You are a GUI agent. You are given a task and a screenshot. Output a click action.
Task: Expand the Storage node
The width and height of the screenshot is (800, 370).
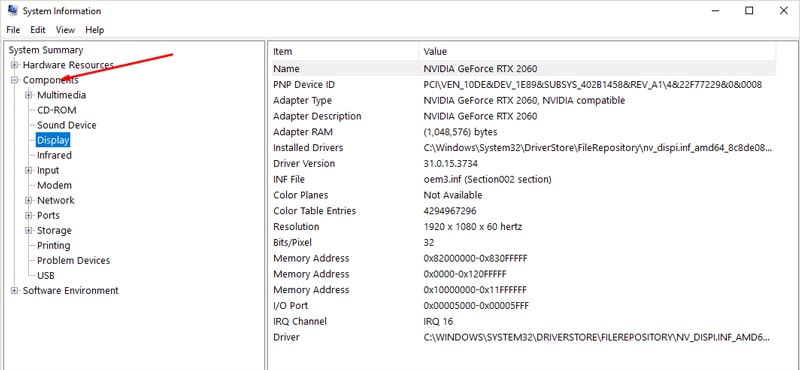click(x=29, y=230)
